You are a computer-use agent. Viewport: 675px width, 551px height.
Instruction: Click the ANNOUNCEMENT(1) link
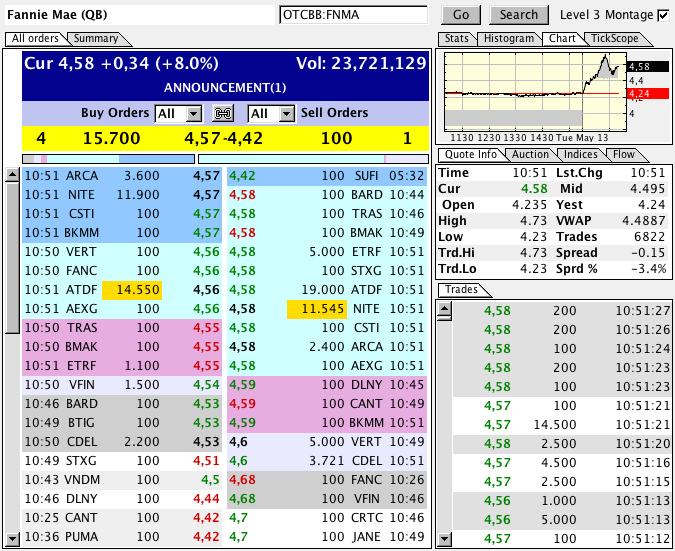(225, 88)
